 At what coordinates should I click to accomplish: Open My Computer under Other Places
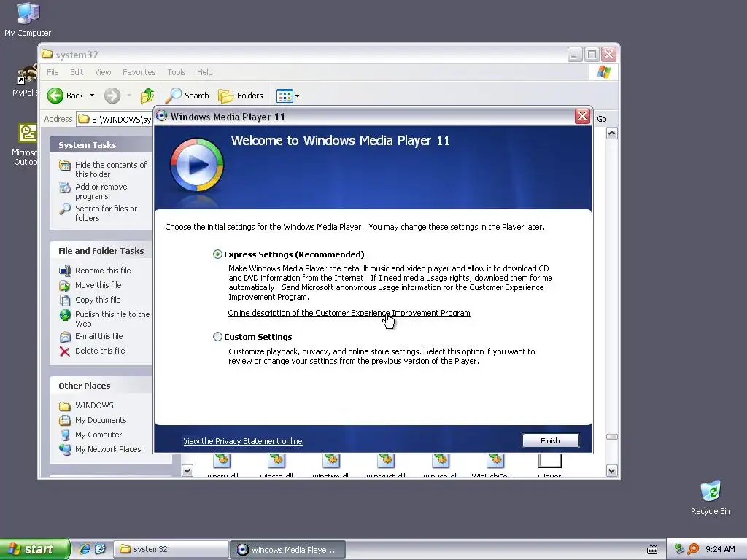click(x=98, y=435)
